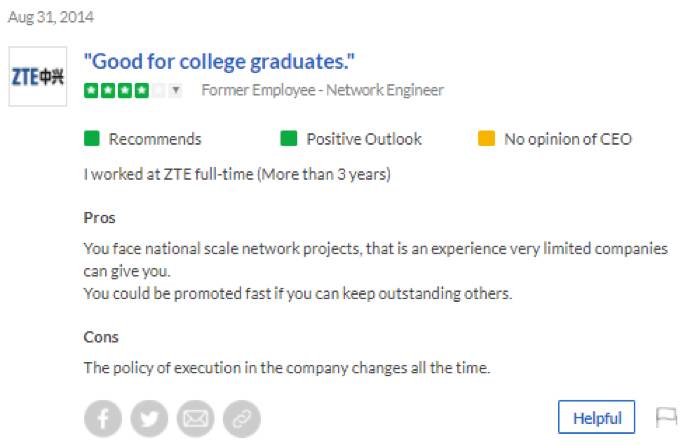Click the green square beside Positive Outlook
Image resolution: width=690 pixels, height=445 pixels.
(x=289, y=139)
